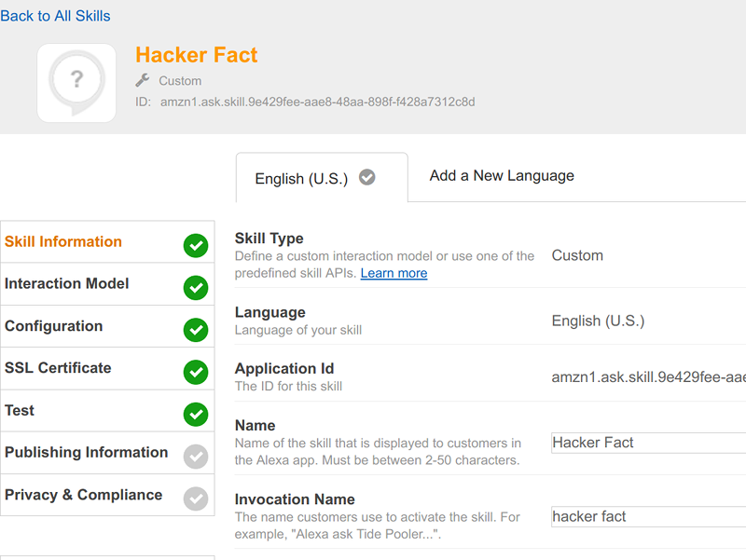Go to the Configuration section
This screenshot has height=560, width=746.
pyautogui.click(x=54, y=326)
